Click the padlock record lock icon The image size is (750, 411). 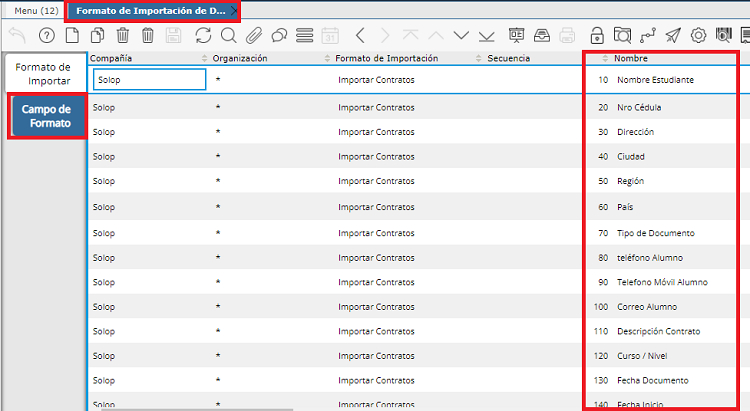[x=597, y=36]
